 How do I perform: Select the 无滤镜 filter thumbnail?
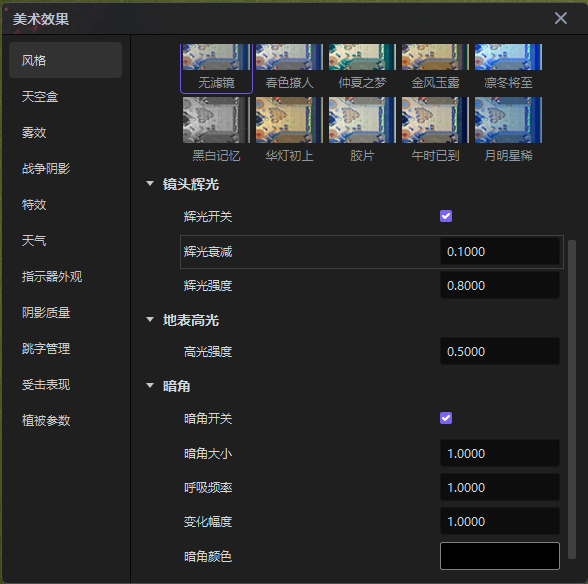[x=216, y=67]
